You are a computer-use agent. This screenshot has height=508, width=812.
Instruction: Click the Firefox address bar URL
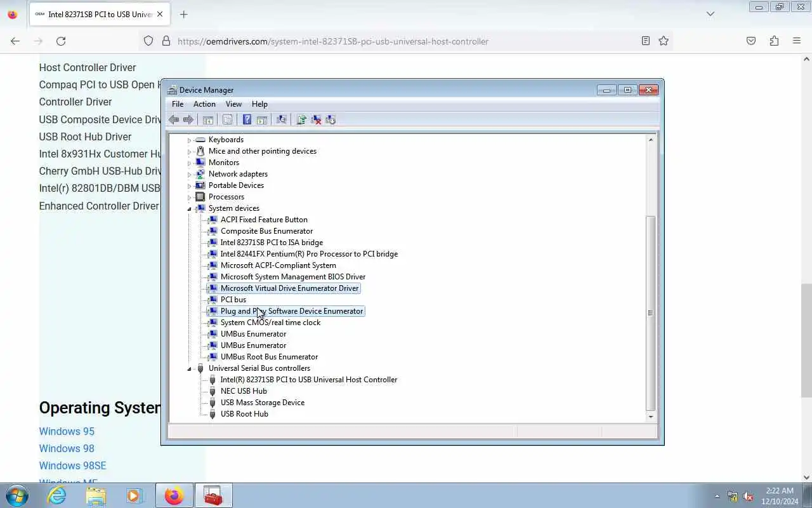[x=333, y=41]
